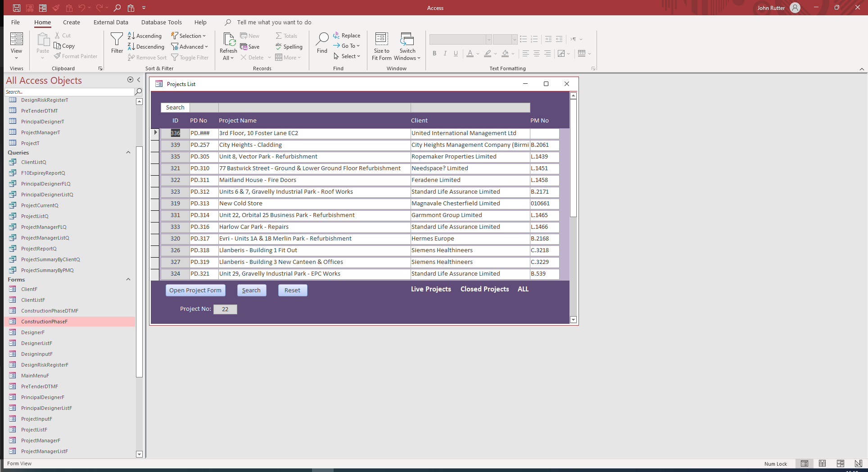Viewport: 868px width, 472px height.
Task: Click inside the Project No field
Action: click(225, 309)
